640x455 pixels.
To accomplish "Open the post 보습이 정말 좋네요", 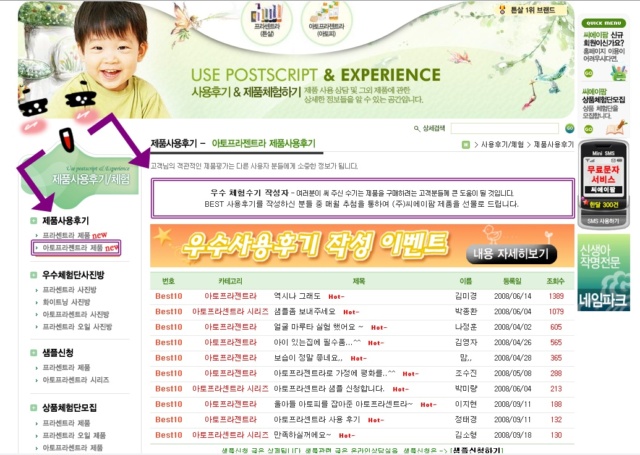I will [308, 358].
